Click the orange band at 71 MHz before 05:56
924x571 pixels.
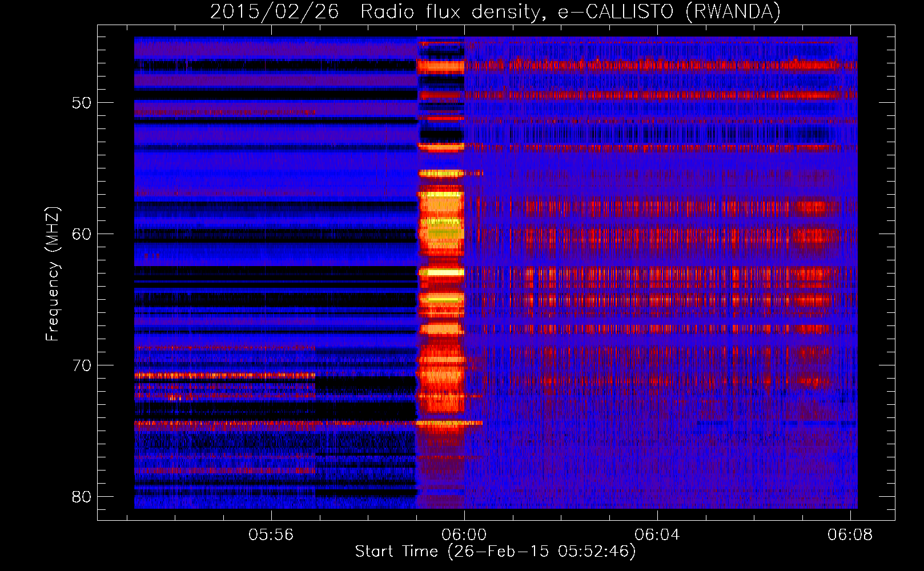coord(224,376)
